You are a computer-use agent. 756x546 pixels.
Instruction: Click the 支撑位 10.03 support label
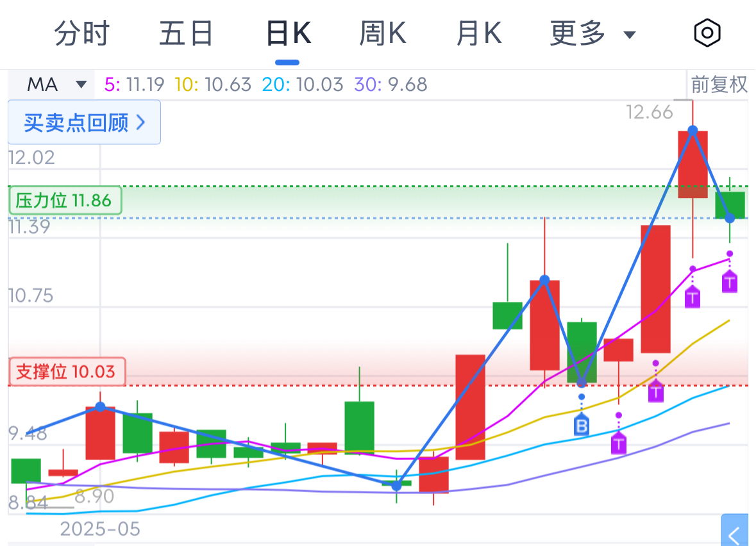coord(67,372)
